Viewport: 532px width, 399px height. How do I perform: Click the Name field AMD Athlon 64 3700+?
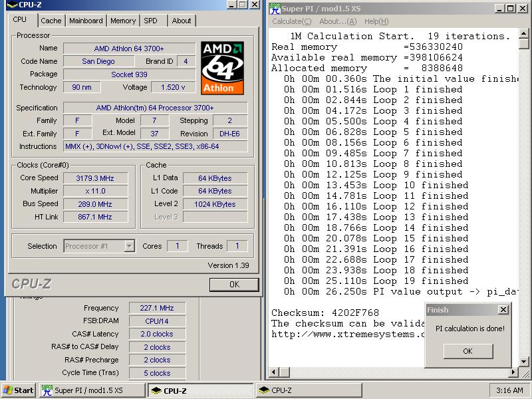(x=129, y=49)
